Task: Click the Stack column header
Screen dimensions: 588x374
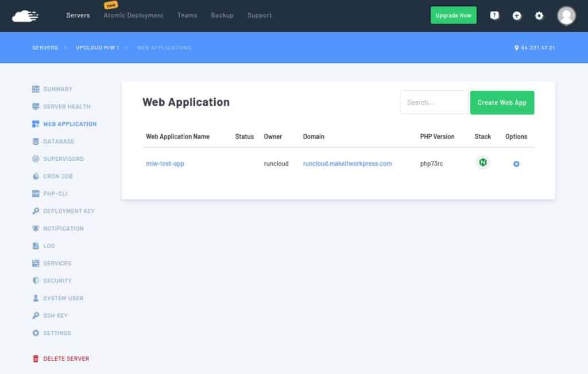Action: pyautogui.click(x=482, y=137)
